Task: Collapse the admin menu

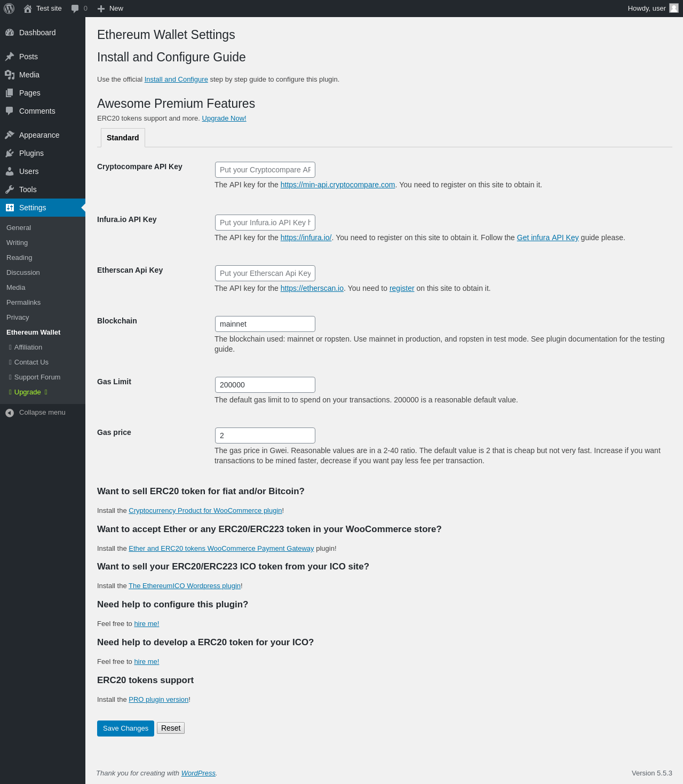Action: [x=43, y=413]
